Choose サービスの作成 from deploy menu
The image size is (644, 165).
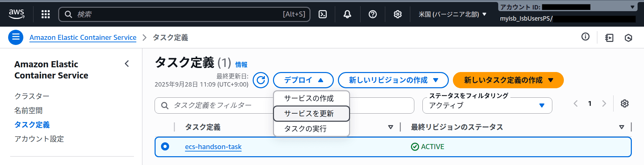[x=311, y=98]
